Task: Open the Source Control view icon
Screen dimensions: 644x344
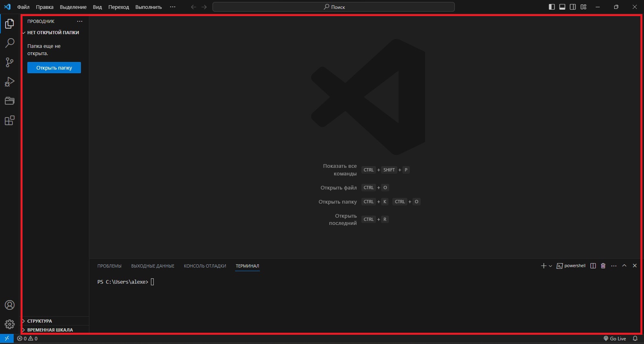Action: 10,62
